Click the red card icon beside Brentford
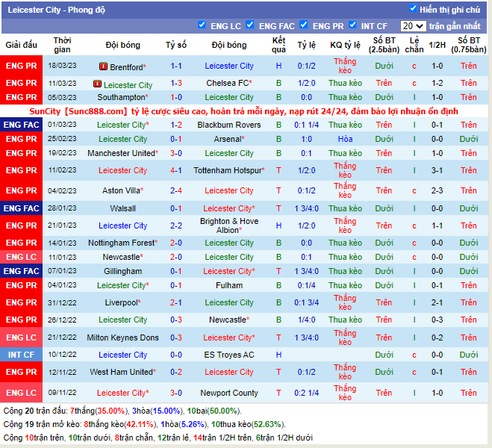Viewport: 492px width, 448px height. (102, 67)
